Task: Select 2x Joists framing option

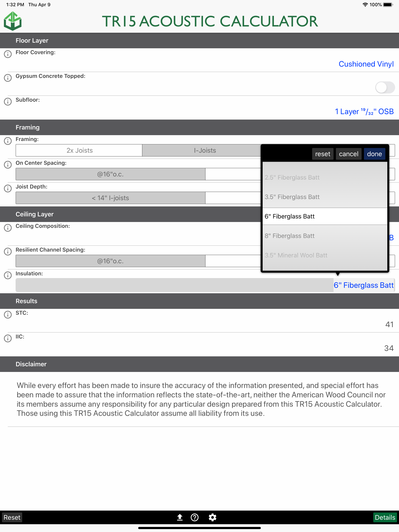Action: point(79,150)
